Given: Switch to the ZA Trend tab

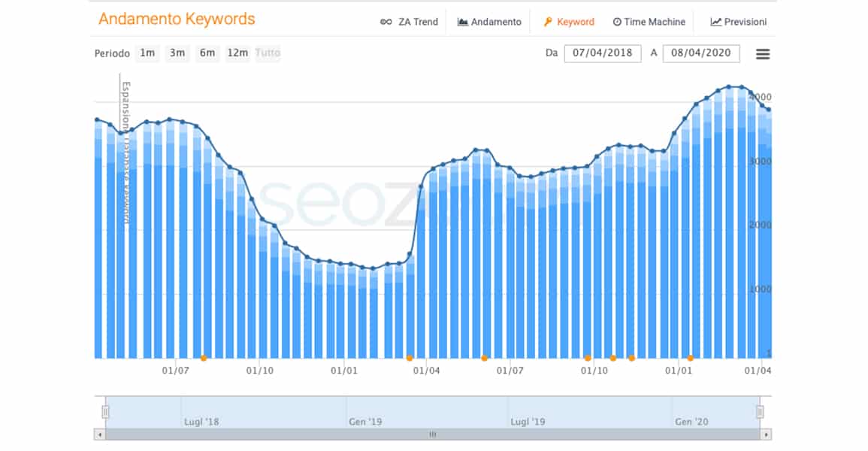Looking at the screenshot, I should point(409,22).
